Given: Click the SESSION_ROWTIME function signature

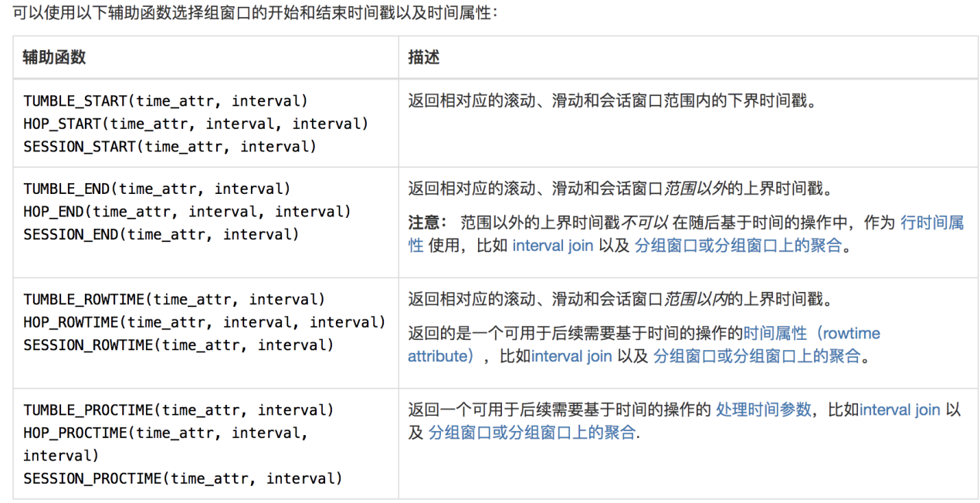Looking at the screenshot, I should pos(178,345).
